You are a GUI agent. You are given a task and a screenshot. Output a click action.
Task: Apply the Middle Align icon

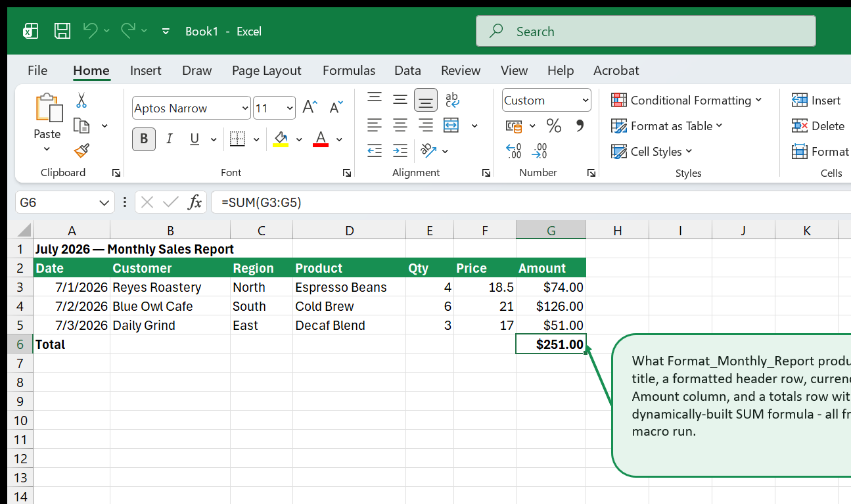(400, 99)
